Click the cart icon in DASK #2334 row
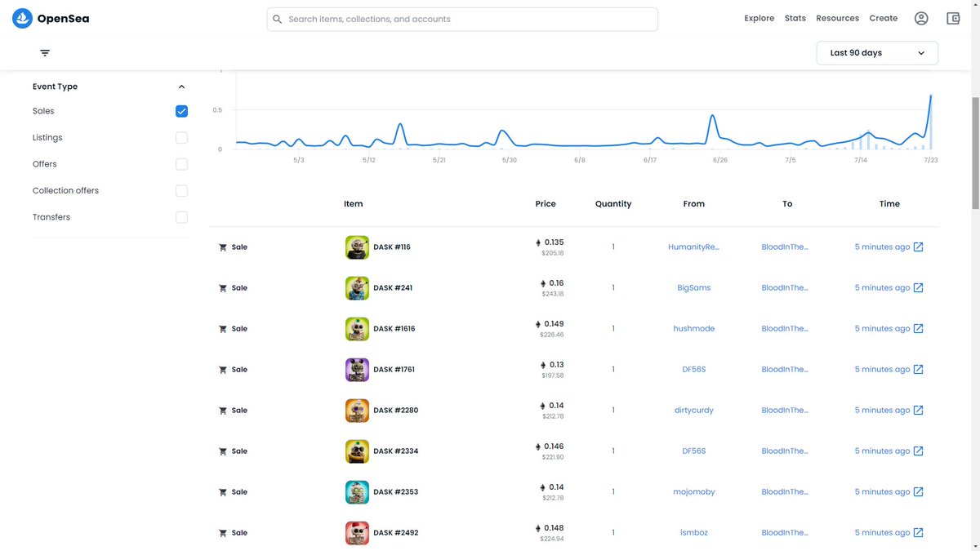Viewport: 980px width, 551px height. click(x=223, y=451)
